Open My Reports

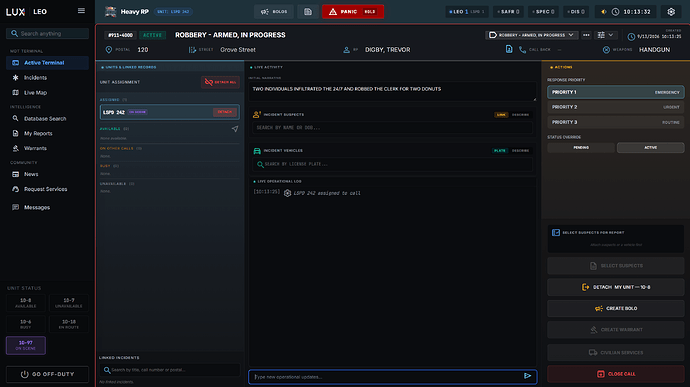pyautogui.click(x=48, y=133)
